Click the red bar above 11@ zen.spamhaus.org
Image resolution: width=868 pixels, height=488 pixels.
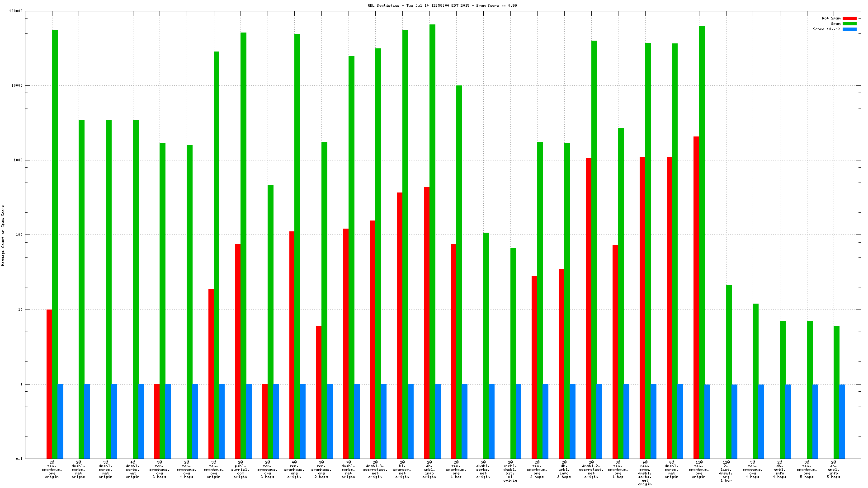(696, 294)
